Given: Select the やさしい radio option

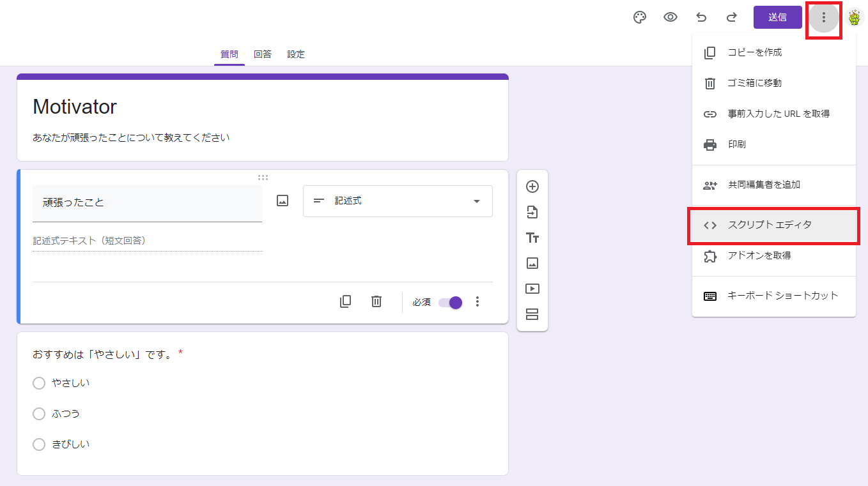Looking at the screenshot, I should coord(39,383).
